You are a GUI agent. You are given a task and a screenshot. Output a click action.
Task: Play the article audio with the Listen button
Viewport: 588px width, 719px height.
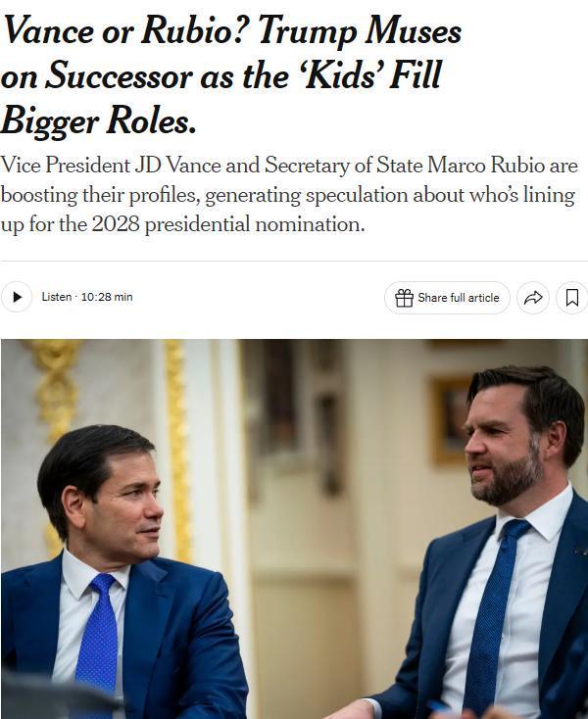[x=17, y=297]
